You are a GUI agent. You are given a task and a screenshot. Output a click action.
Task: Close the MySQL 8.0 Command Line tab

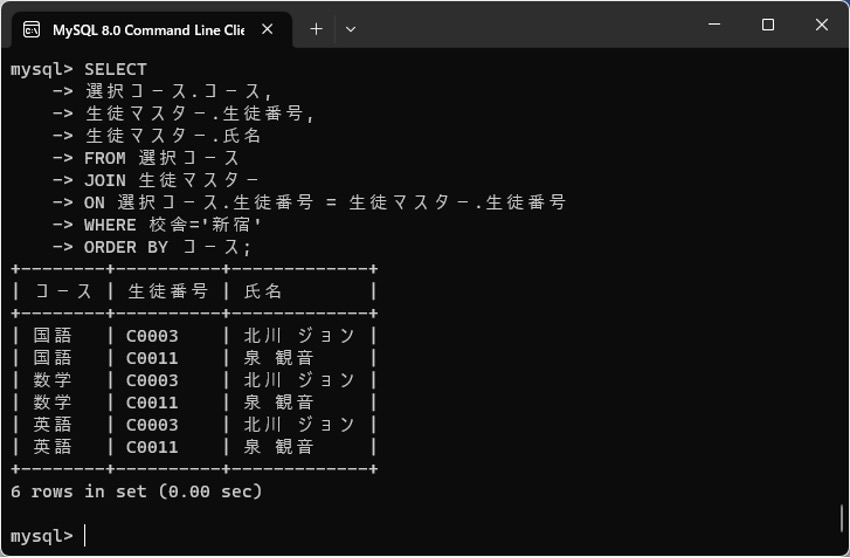pos(267,29)
